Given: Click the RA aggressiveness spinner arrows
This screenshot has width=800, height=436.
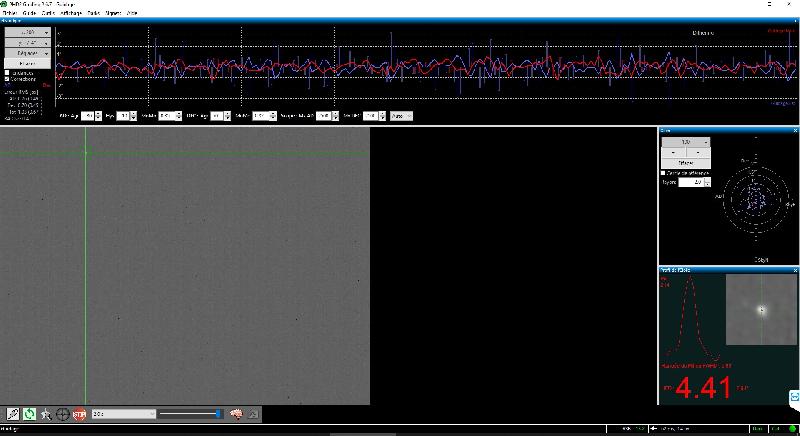Looking at the screenshot, I should (98, 116).
